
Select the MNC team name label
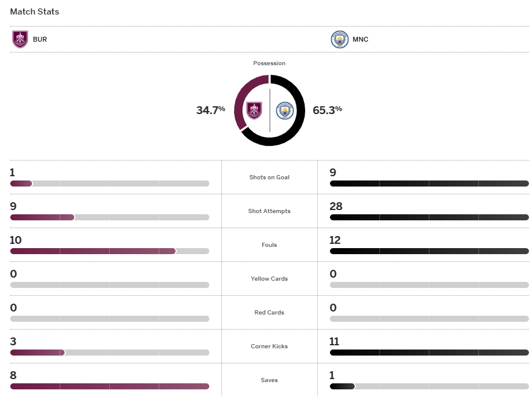[x=361, y=40]
